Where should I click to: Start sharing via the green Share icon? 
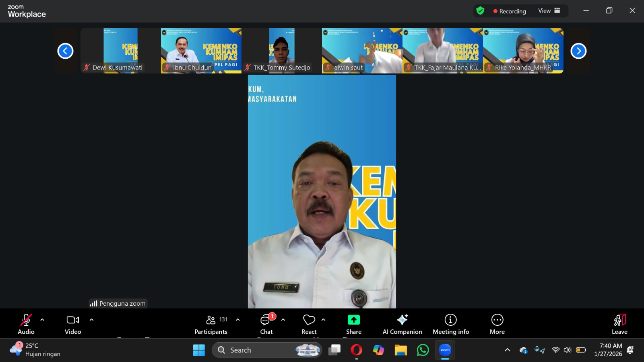coord(353,321)
